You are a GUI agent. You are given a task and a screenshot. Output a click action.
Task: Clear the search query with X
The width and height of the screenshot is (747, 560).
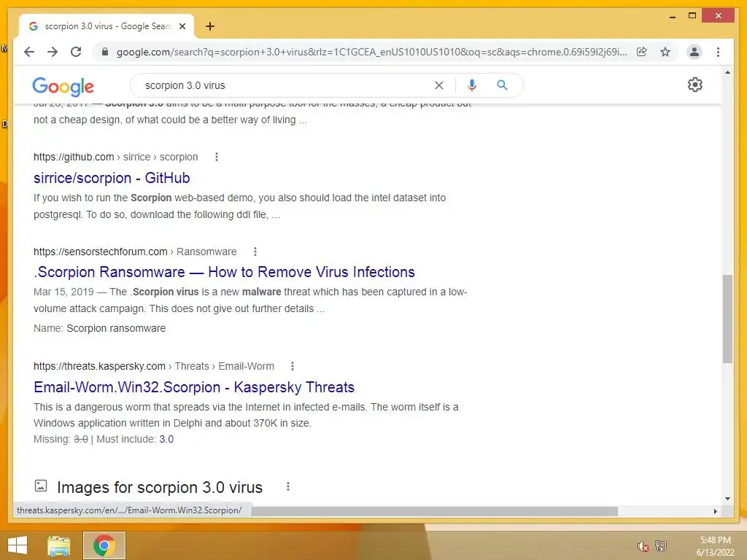(438, 85)
